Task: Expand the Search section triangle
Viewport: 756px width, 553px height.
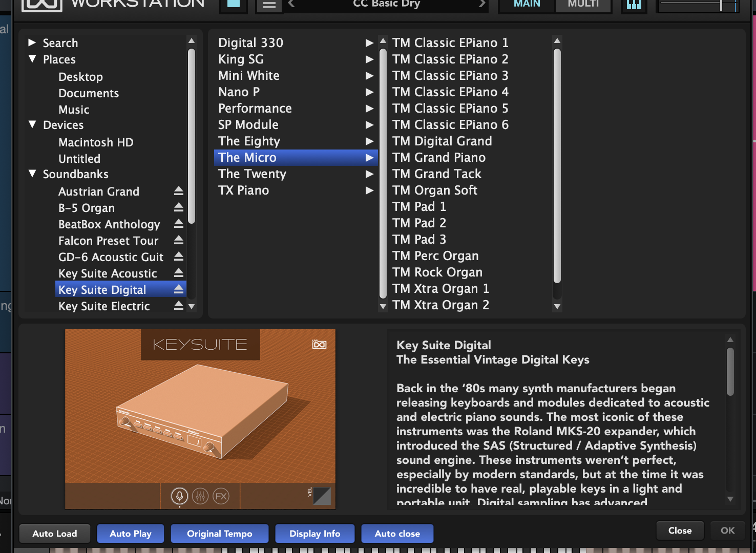Action: [x=32, y=42]
